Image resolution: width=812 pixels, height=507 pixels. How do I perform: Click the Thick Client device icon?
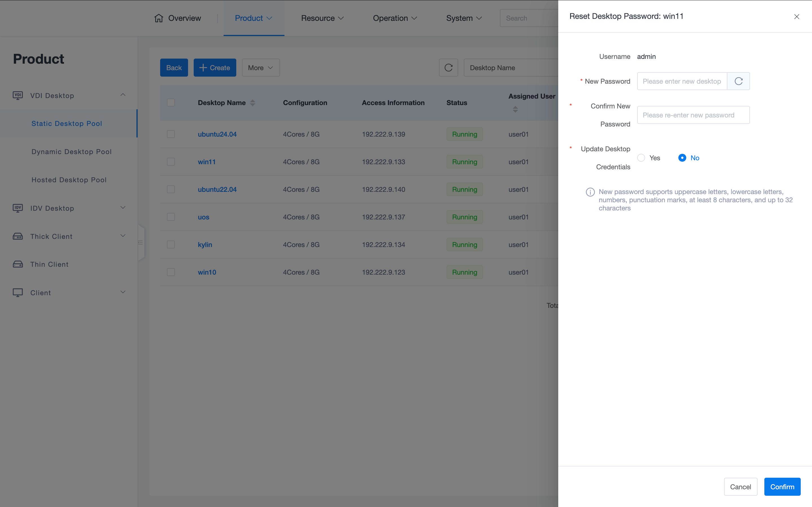tap(18, 236)
